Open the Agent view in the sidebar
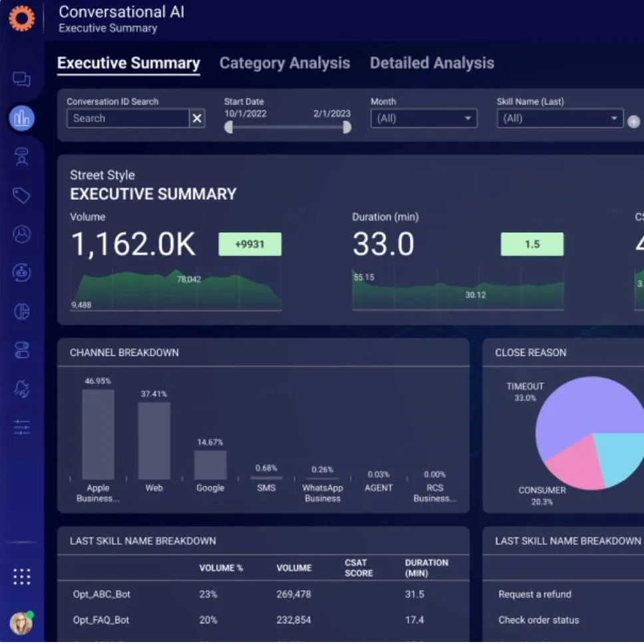Screen dimensions: 644x644 coord(22,157)
